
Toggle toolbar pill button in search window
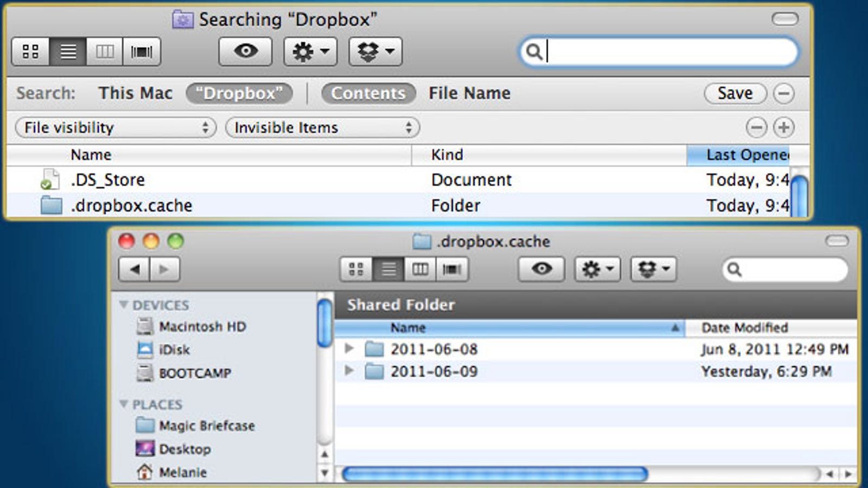[x=784, y=20]
